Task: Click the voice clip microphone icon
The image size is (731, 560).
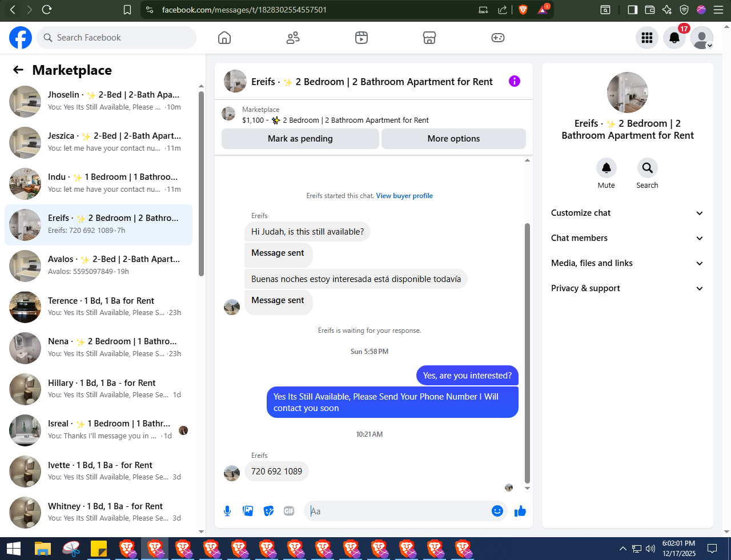Action: (x=227, y=511)
